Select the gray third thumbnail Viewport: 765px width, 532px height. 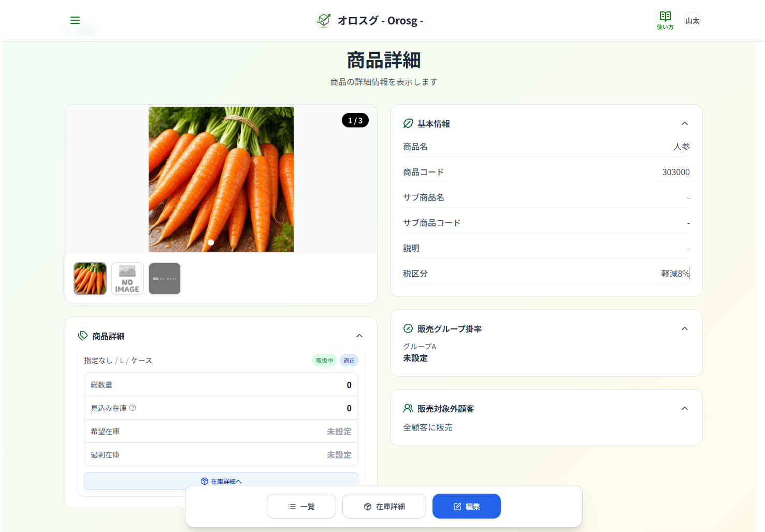click(x=165, y=279)
